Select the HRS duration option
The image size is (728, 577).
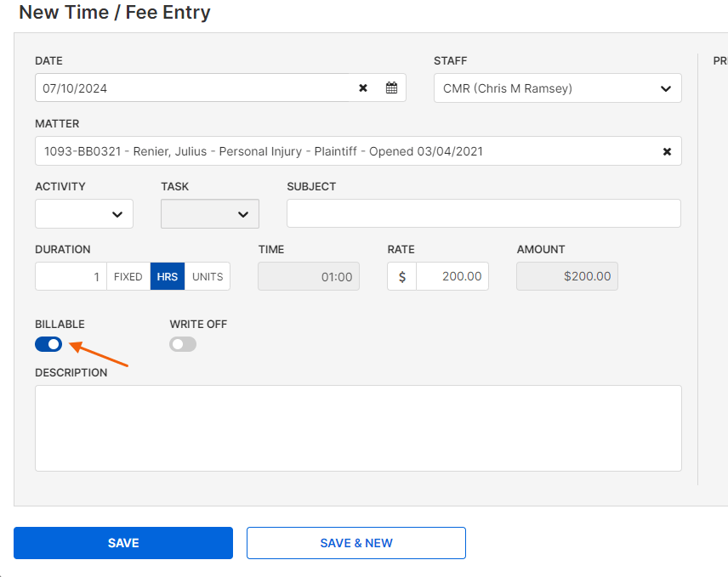(168, 276)
